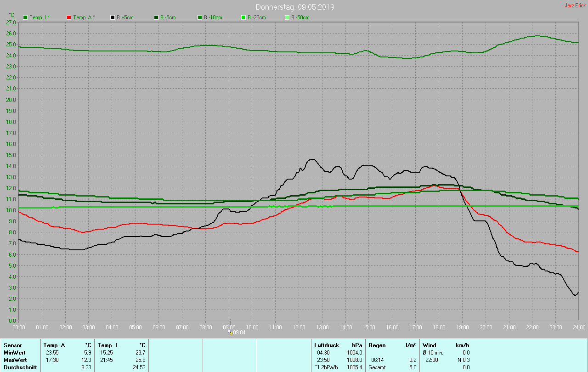Toggle the black B +5cm legend square
Viewport: 588px width, 372px height.
(113, 17)
